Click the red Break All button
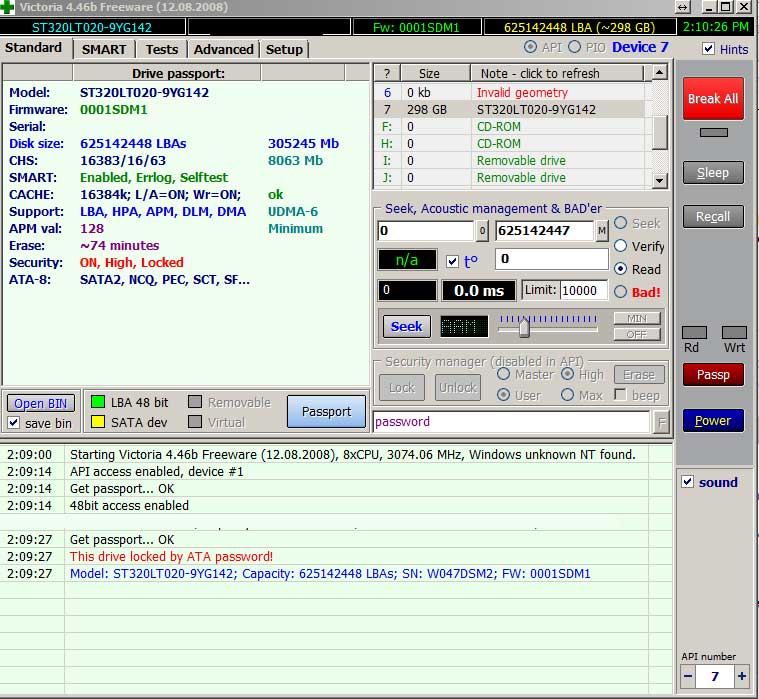The image size is (759, 699). [713, 98]
